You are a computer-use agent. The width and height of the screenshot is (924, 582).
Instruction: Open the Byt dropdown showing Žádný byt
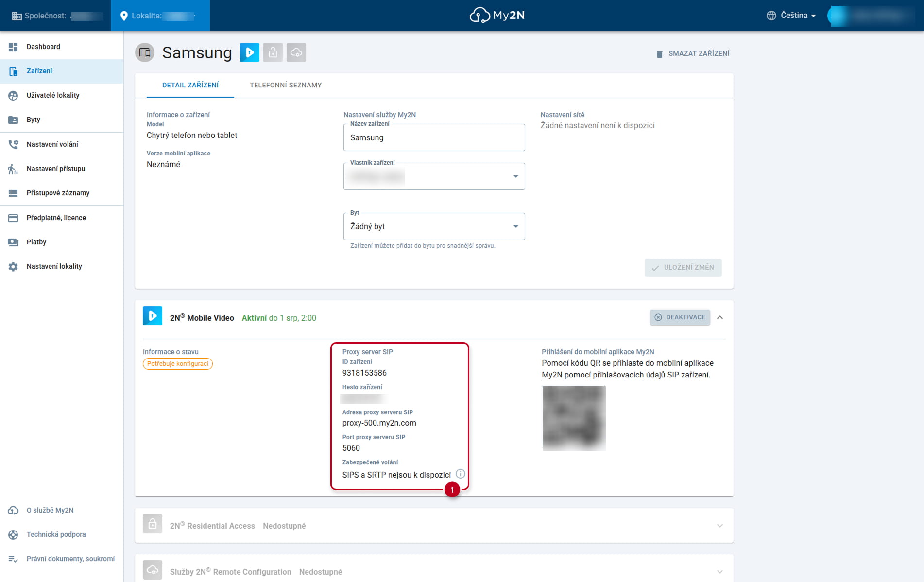pos(434,226)
